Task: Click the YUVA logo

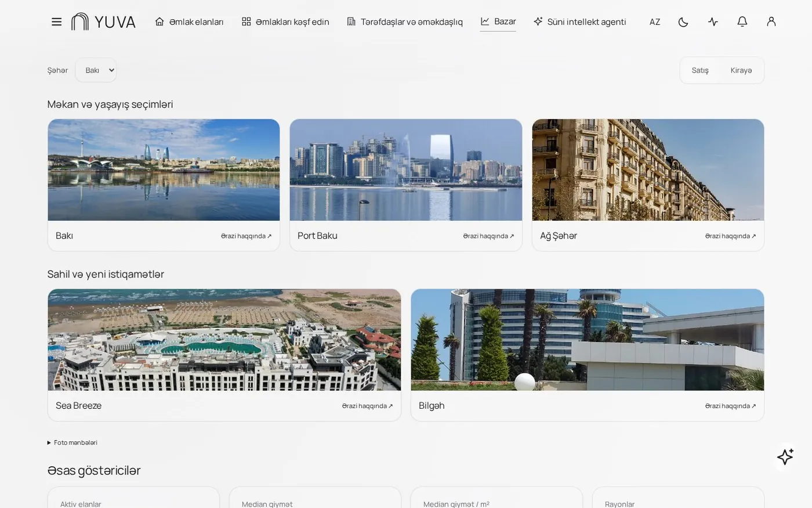Action: pyautogui.click(x=103, y=21)
